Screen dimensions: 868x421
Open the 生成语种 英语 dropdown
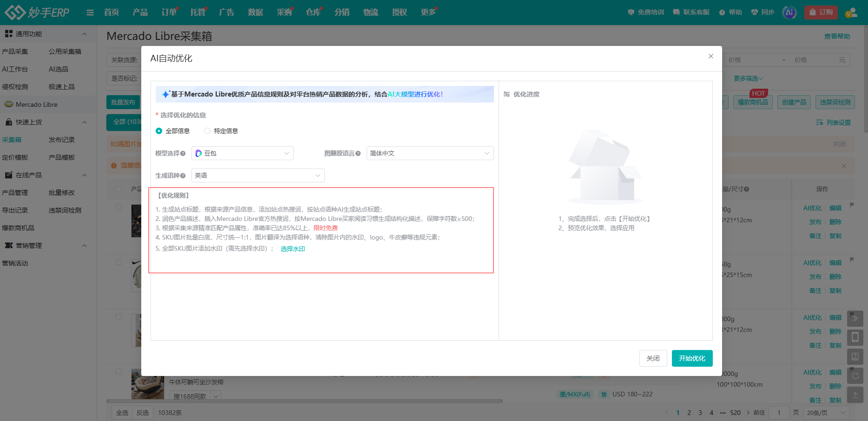[258, 176]
